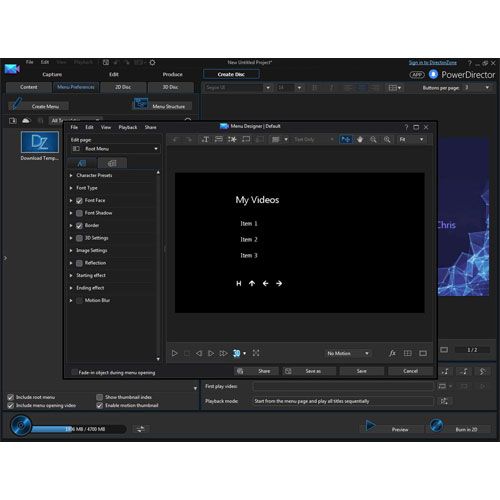500x500 pixels.
Task: Toggle the 3D display mode icon
Action: [x=237, y=353]
